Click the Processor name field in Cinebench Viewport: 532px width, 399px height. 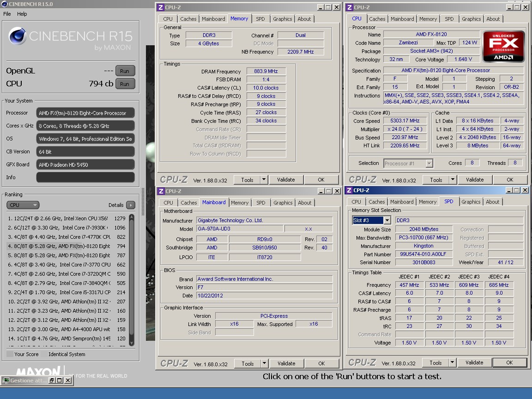click(x=85, y=113)
